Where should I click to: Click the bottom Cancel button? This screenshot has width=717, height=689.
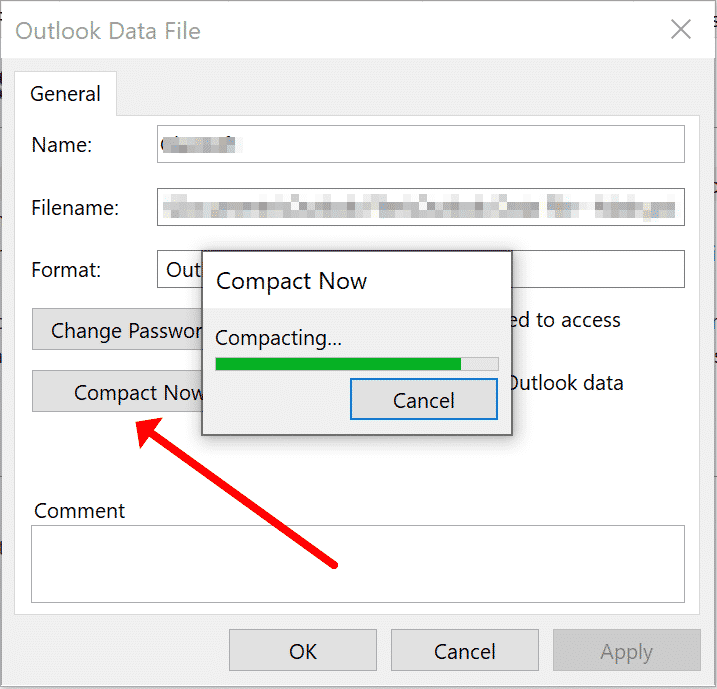point(465,650)
